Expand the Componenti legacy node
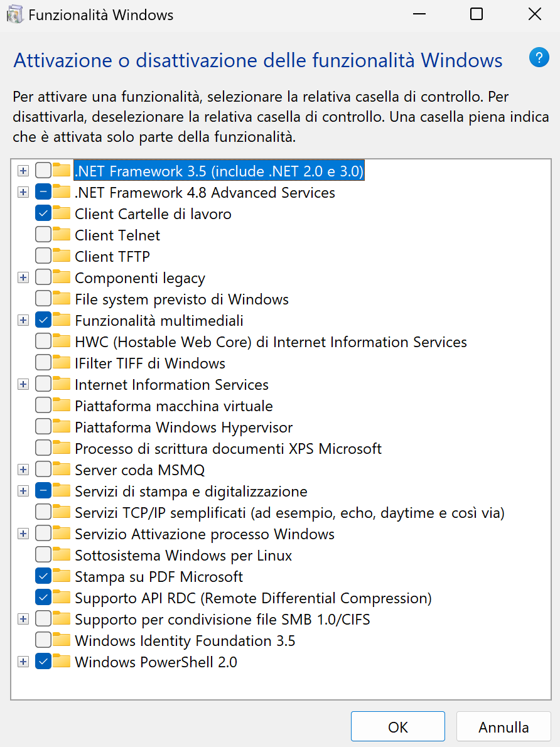Screen dimensions: 560x747 point(23,278)
